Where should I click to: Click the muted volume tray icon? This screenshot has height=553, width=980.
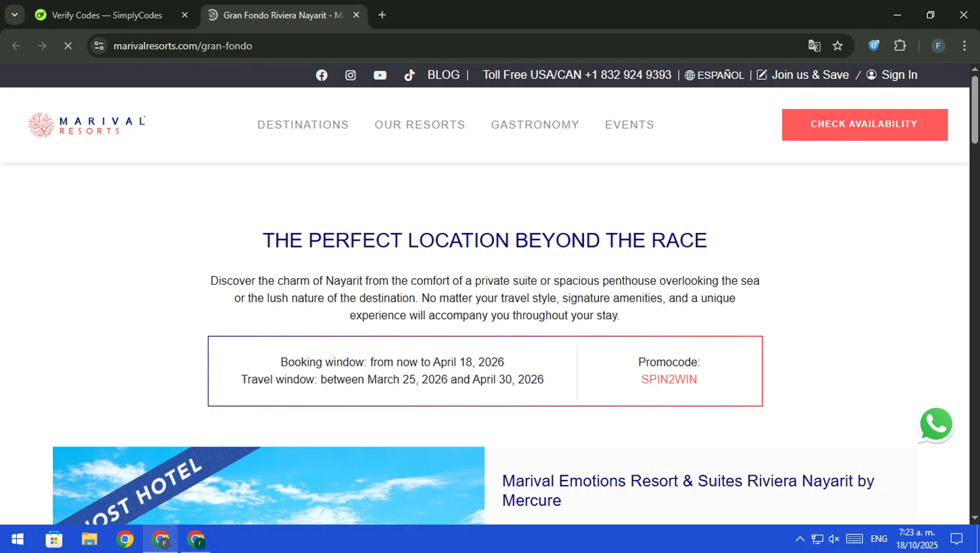834,539
